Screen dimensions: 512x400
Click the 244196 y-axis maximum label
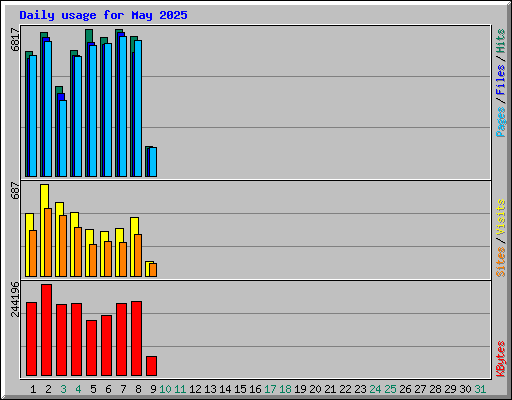tap(15, 299)
